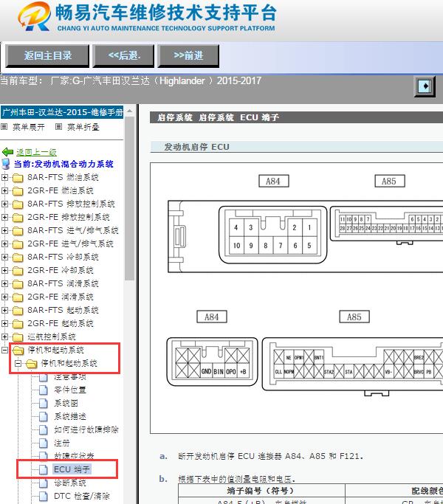Expand the 8AR-FTS 进气/排气系统 node
Image resolution: width=443 pixels, height=504 pixels.
point(4,230)
